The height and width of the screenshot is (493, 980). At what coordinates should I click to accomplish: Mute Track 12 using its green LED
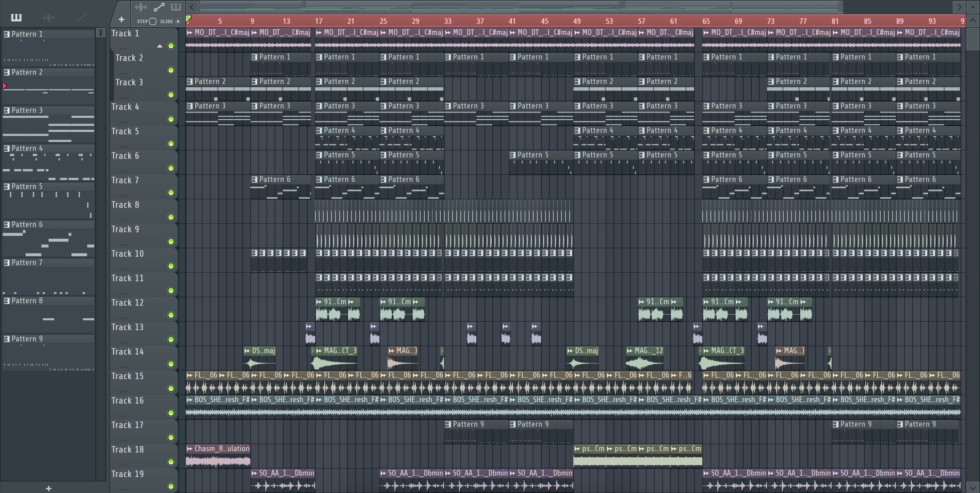click(x=171, y=315)
